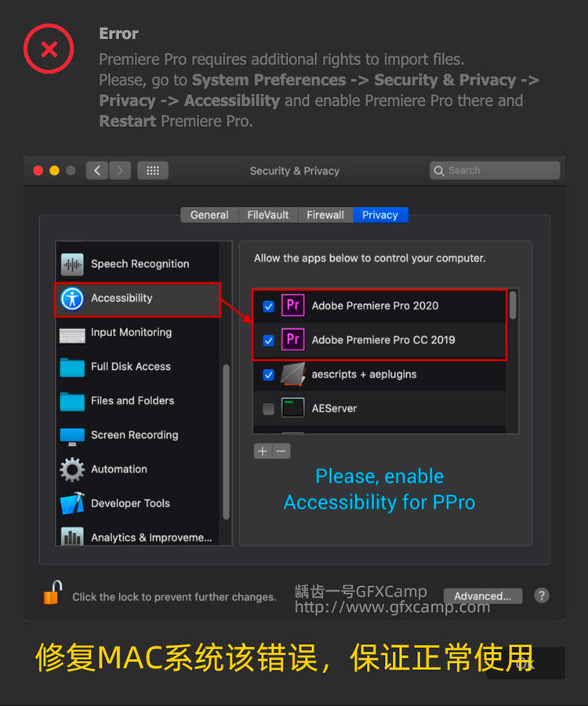
Task: Select the Accessibility icon in sidebar
Action: [72, 299]
